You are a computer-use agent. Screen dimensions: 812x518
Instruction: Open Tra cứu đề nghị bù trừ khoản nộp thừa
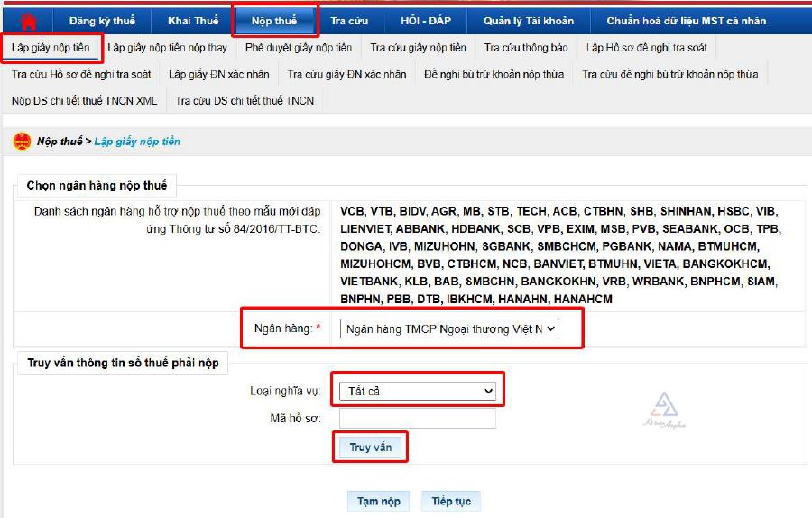pos(670,74)
